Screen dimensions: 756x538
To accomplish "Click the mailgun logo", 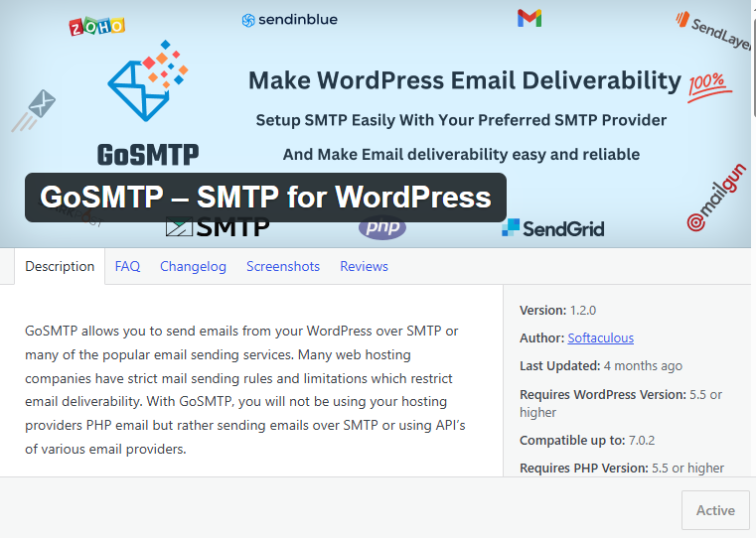I will (716, 198).
